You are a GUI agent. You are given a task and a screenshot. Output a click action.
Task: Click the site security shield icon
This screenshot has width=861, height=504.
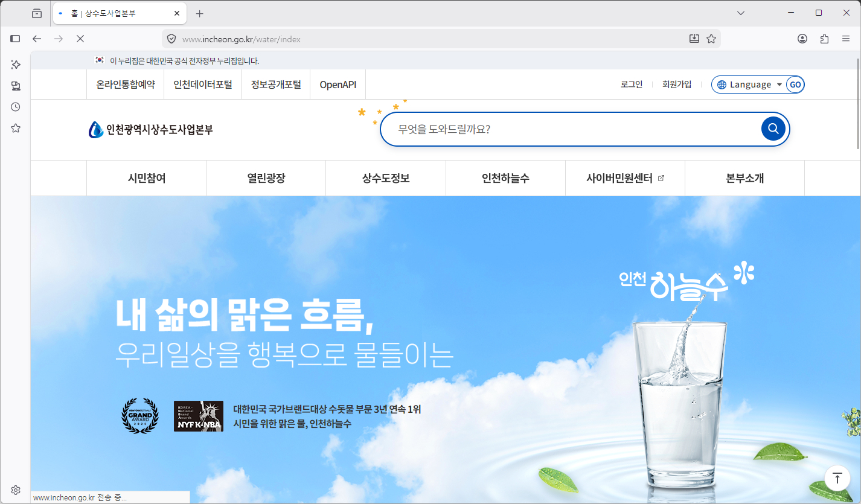171,39
